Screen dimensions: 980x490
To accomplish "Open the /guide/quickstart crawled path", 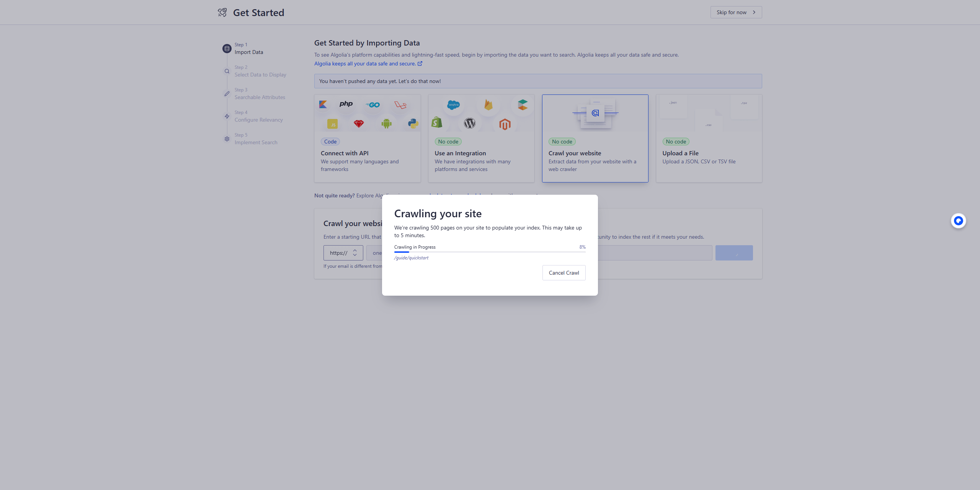I will coord(411,258).
